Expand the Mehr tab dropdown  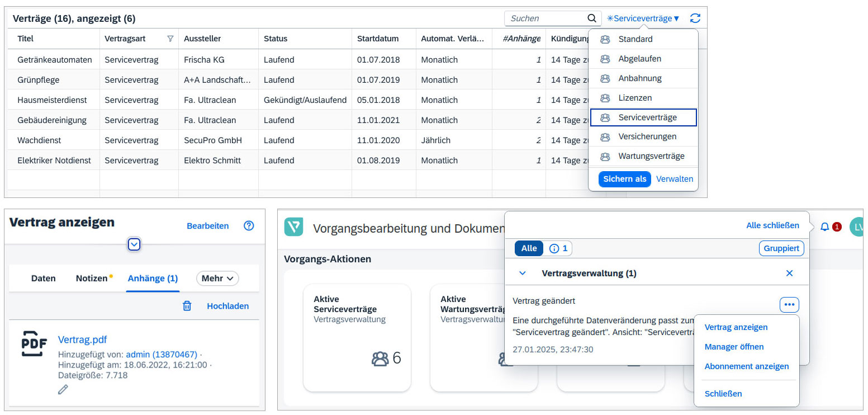pyautogui.click(x=217, y=278)
